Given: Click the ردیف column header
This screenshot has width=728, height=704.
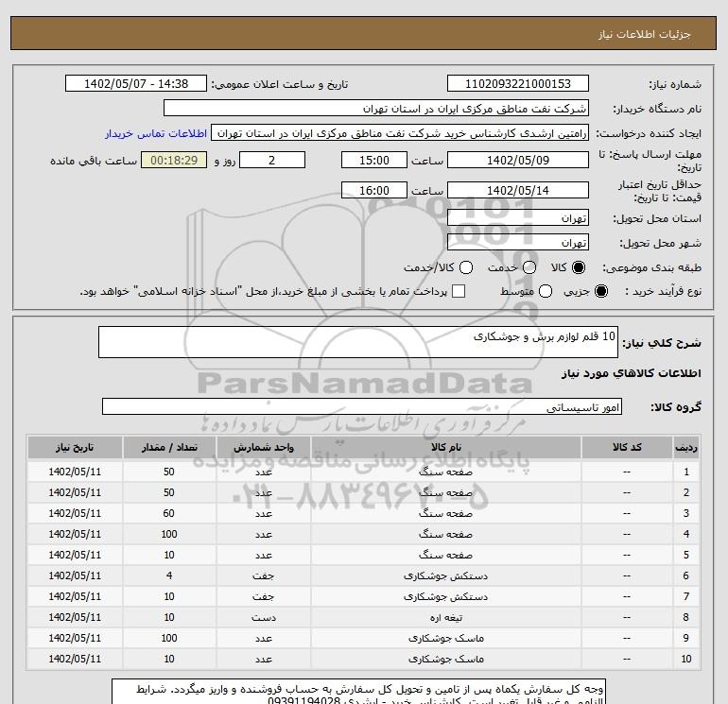Looking at the screenshot, I should pos(686,447).
